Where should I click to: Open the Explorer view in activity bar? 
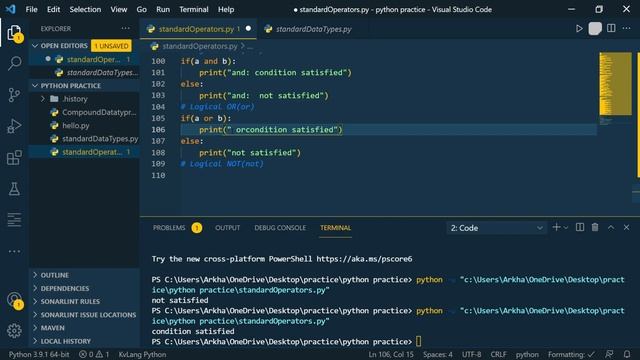[x=14, y=33]
